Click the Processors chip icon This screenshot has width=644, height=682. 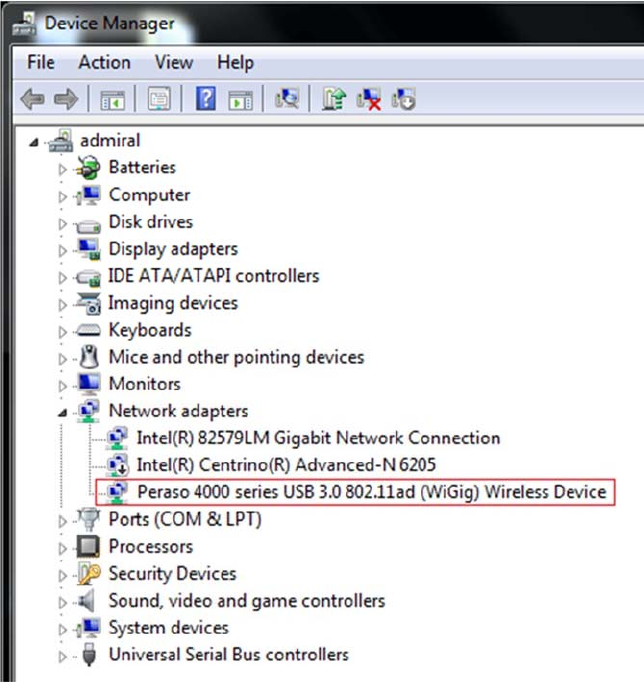88,546
